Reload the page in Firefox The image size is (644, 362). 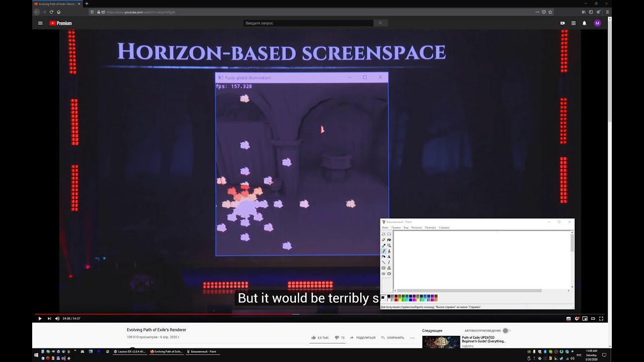tap(51, 12)
